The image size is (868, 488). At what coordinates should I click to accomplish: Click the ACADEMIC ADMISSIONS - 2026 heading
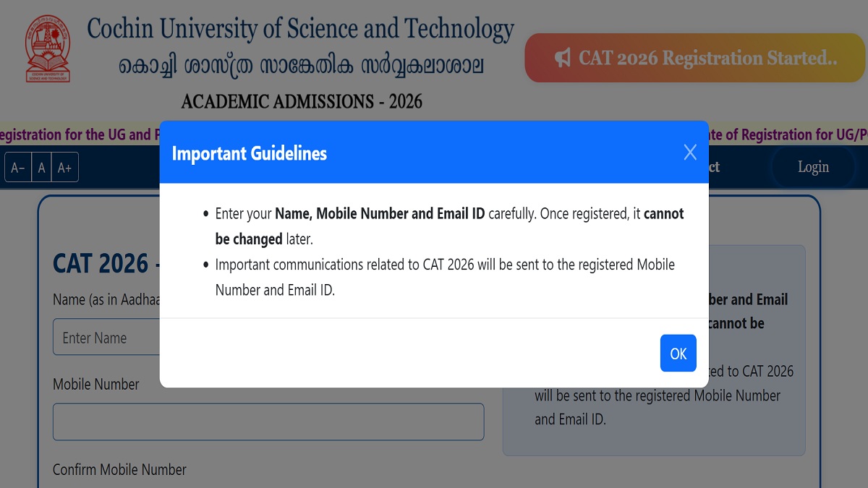pyautogui.click(x=302, y=100)
